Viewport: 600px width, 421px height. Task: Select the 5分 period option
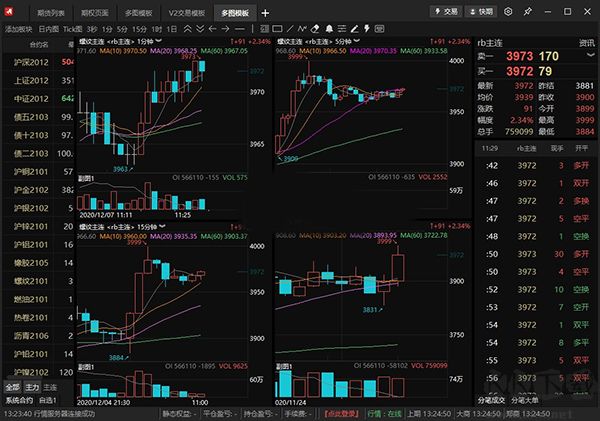pyautogui.click(x=122, y=29)
